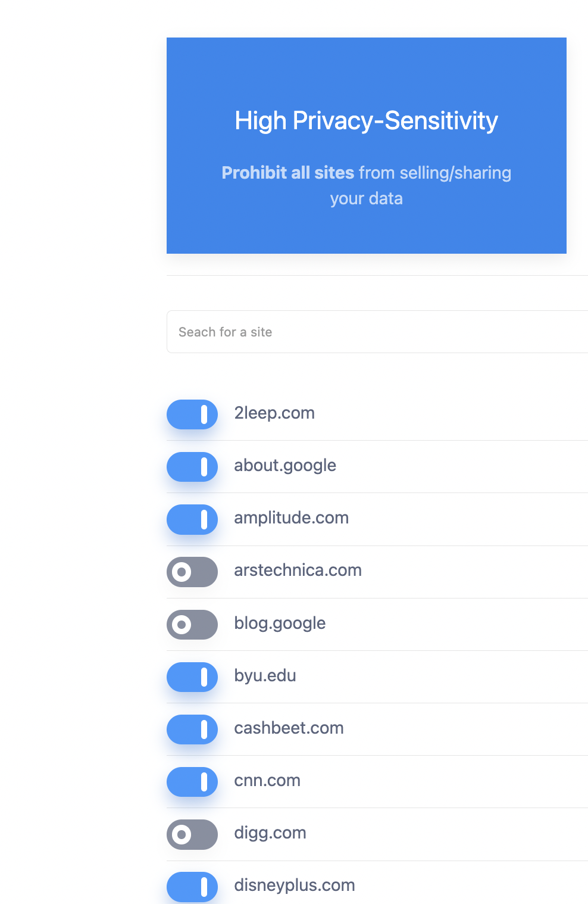Switch off the cnn.com toggle
Screen dimensions: 588x904
click(x=192, y=782)
